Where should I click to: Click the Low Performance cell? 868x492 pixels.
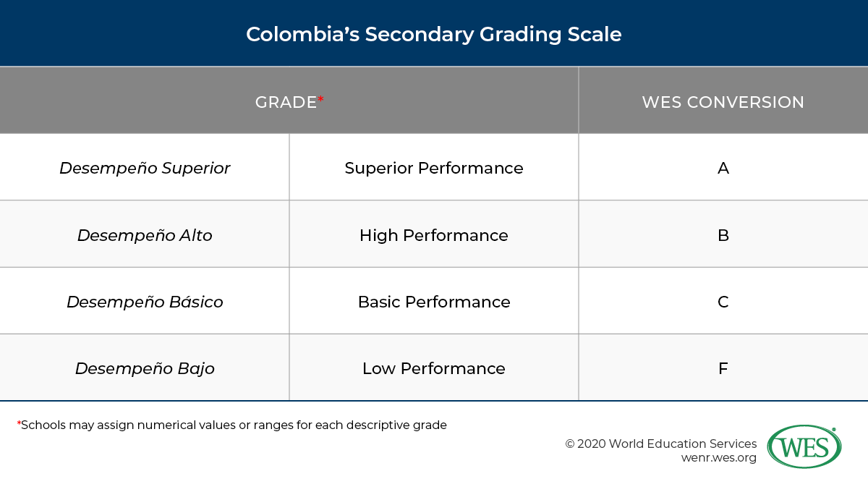point(434,368)
